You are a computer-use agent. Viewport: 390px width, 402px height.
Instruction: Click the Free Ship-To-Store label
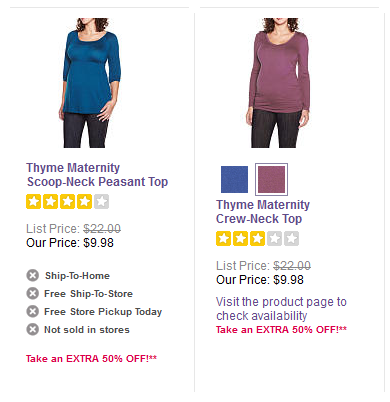(x=88, y=294)
